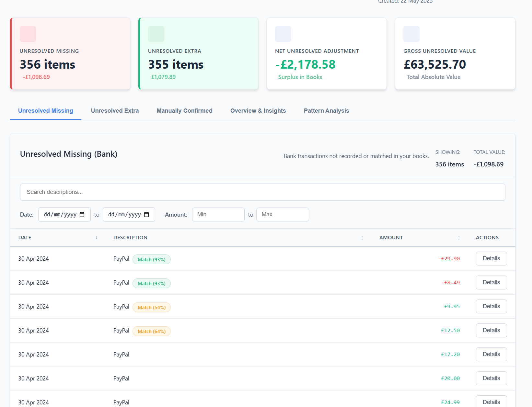Open the start date calendar picker
The image size is (532, 407).
click(x=82, y=215)
